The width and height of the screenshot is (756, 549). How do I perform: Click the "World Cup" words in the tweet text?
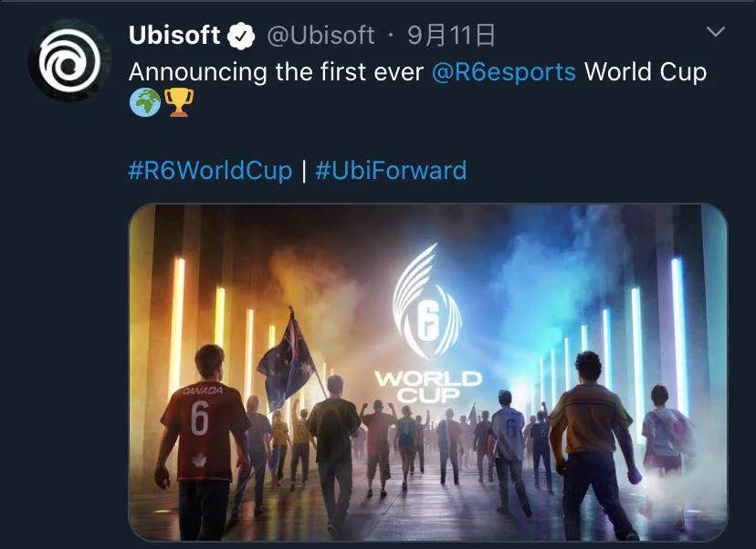646,72
